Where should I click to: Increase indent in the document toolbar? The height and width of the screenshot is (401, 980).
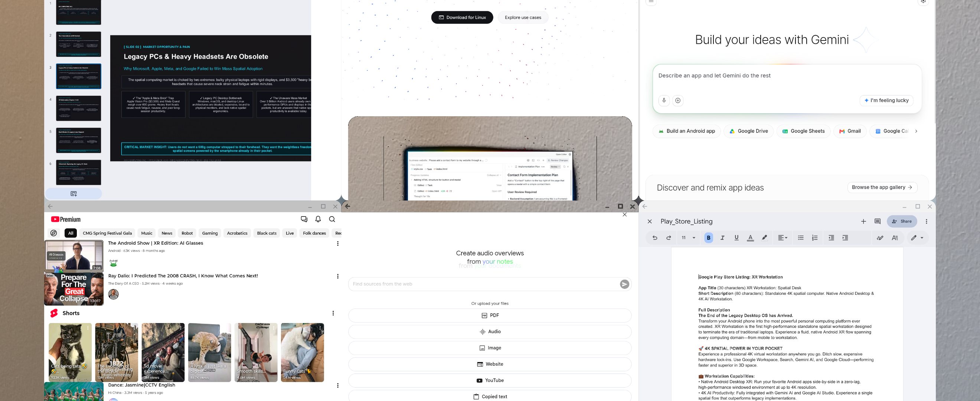pyautogui.click(x=845, y=238)
